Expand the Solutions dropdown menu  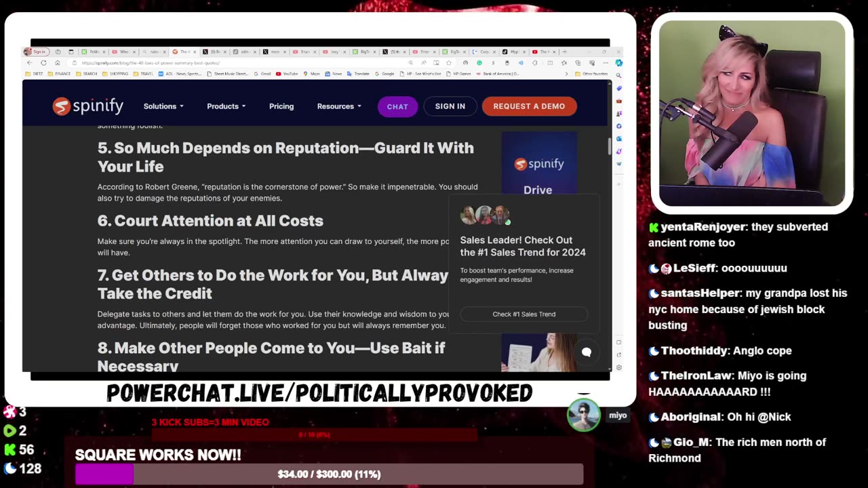tap(163, 106)
